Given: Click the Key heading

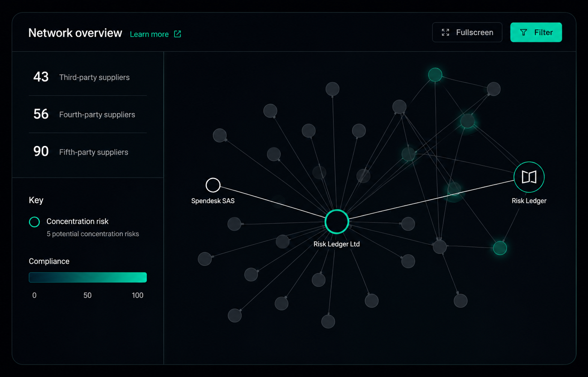Looking at the screenshot, I should [x=36, y=200].
